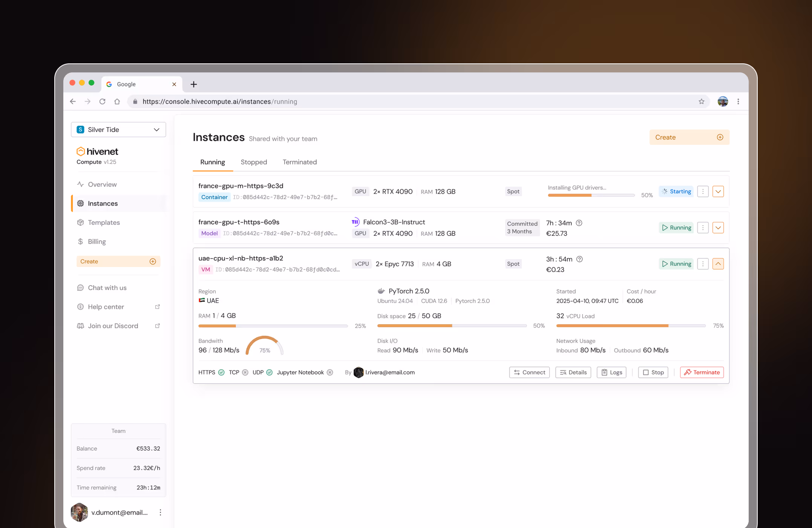Switch to the Stopped tab

point(254,162)
